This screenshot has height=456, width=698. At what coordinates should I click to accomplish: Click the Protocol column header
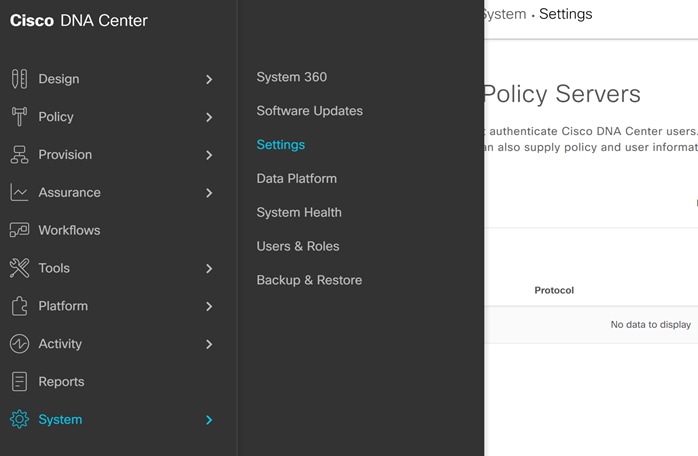point(554,290)
